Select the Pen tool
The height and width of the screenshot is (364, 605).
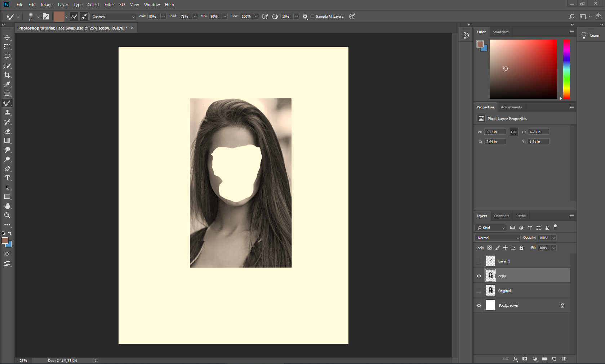[7, 168]
